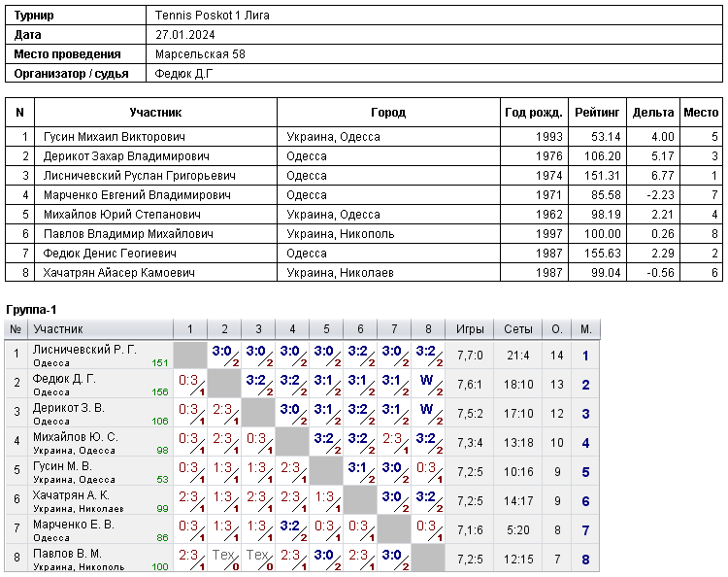Click the 'Дельта' column header
Image resolution: width=728 pixels, height=577 pixels.
[x=653, y=113]
